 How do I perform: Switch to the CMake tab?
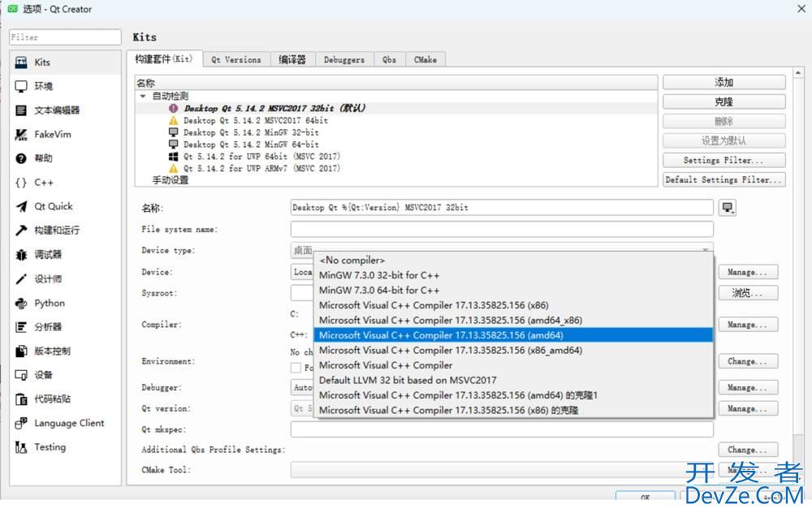click(x=425, y=60)
